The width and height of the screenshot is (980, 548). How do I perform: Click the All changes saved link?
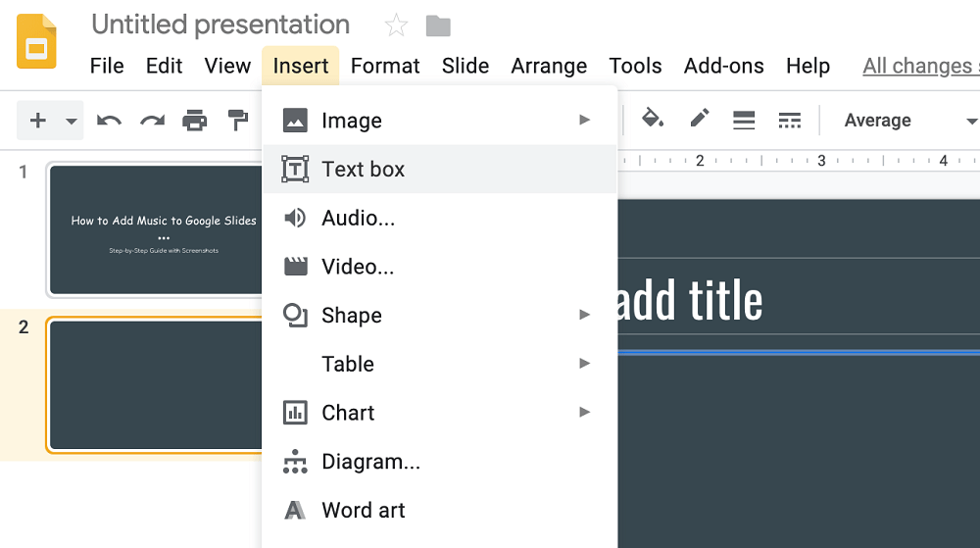tap(921, 66)
